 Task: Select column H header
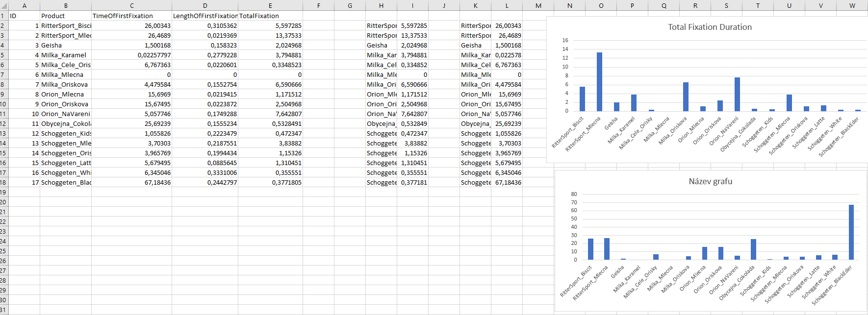(x=381, y=5)
